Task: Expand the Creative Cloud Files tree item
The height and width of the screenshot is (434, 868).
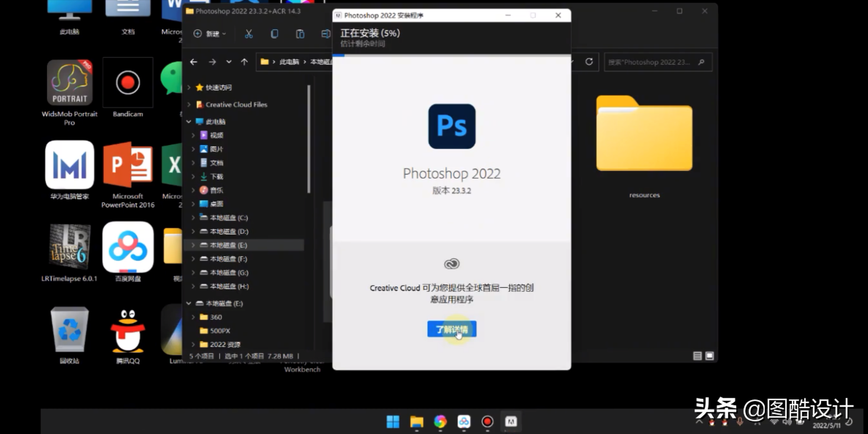Action: 189,105
